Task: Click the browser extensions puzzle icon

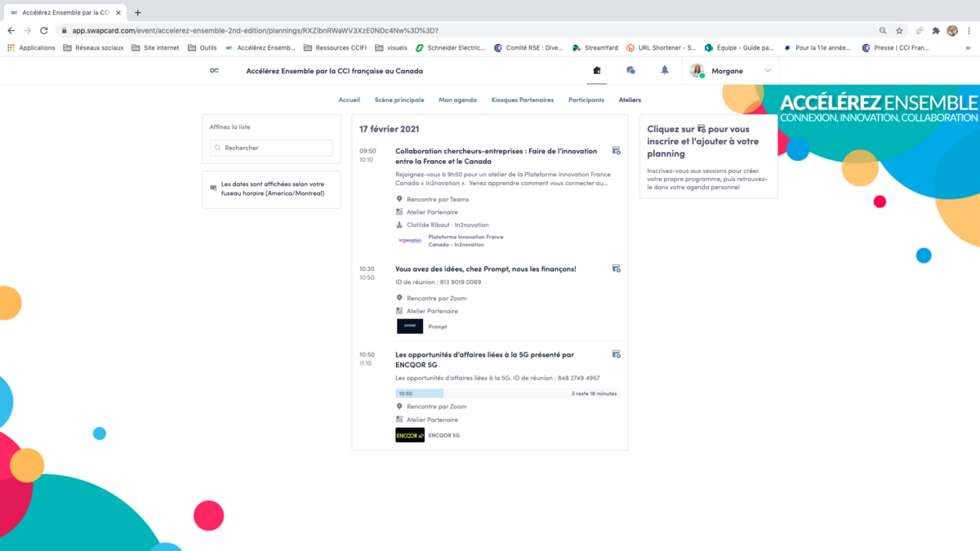Action: (x=936, y=30)
